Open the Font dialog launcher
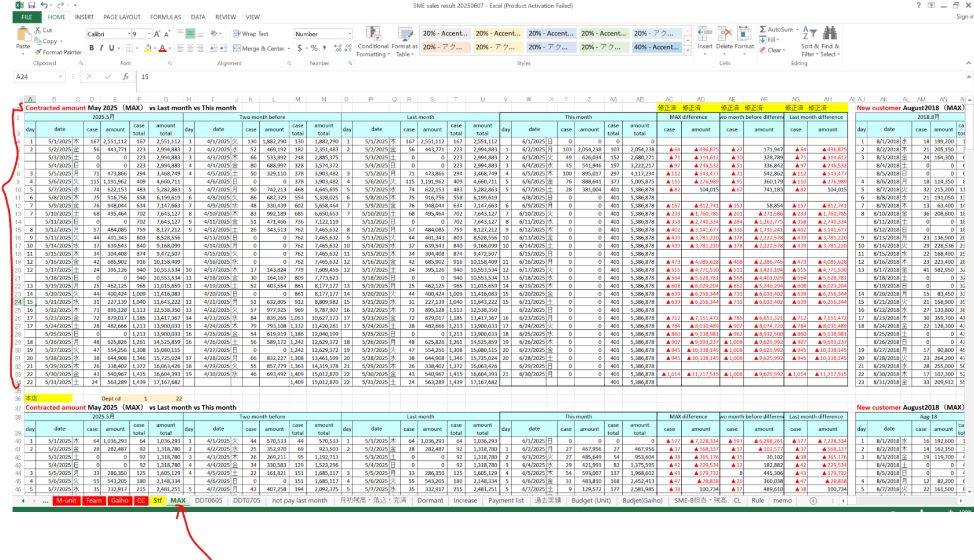The image size is (974, 560). pos(170,63)
